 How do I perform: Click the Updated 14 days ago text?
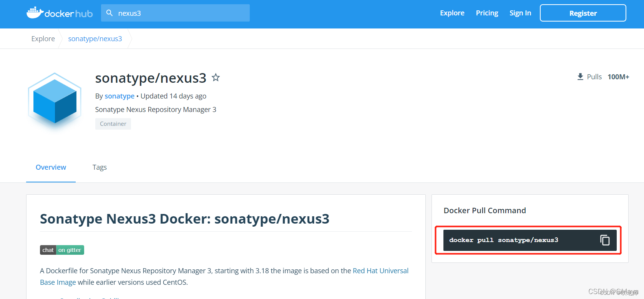[173, 96]
